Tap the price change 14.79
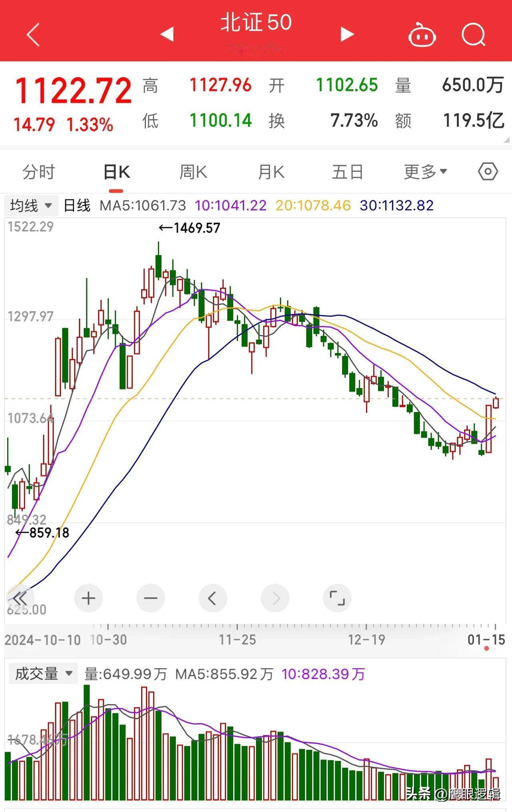This screenshot has height=812, width=512. [34, 125]
